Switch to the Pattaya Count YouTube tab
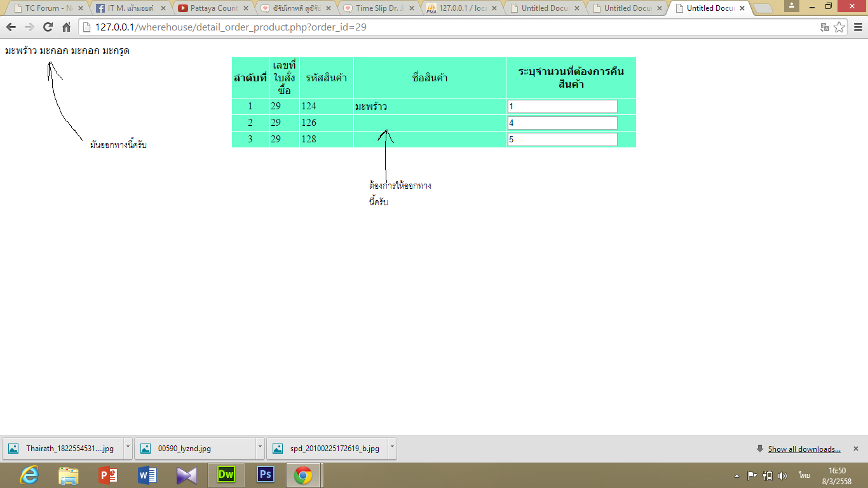 tap(213, 8)
